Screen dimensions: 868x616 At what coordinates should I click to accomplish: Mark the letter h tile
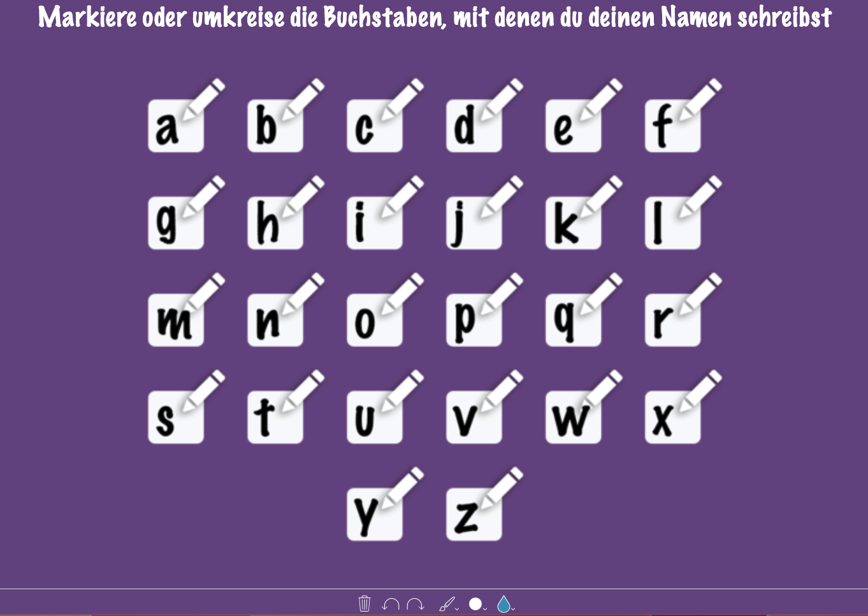point(275,223)
